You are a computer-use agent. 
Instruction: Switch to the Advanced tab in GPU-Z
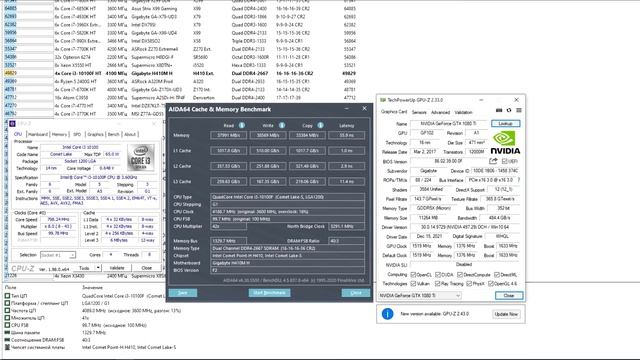point(440,112)
